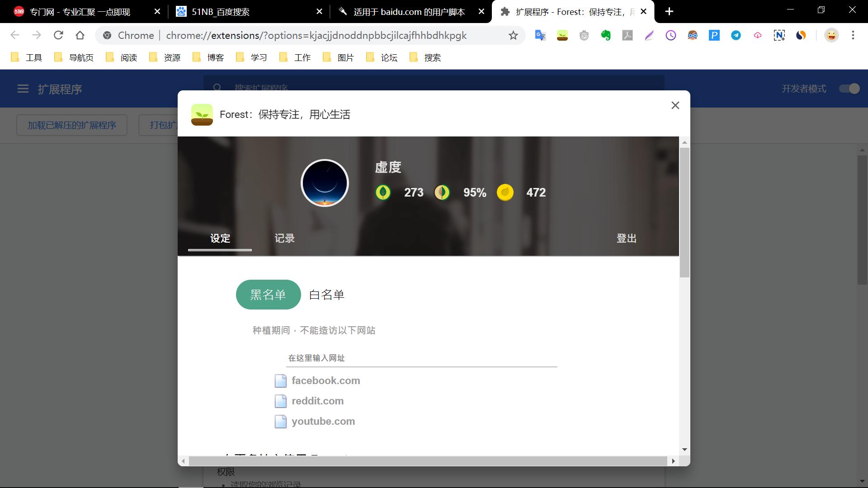Open the Telegram extension icon

(736, 35)
